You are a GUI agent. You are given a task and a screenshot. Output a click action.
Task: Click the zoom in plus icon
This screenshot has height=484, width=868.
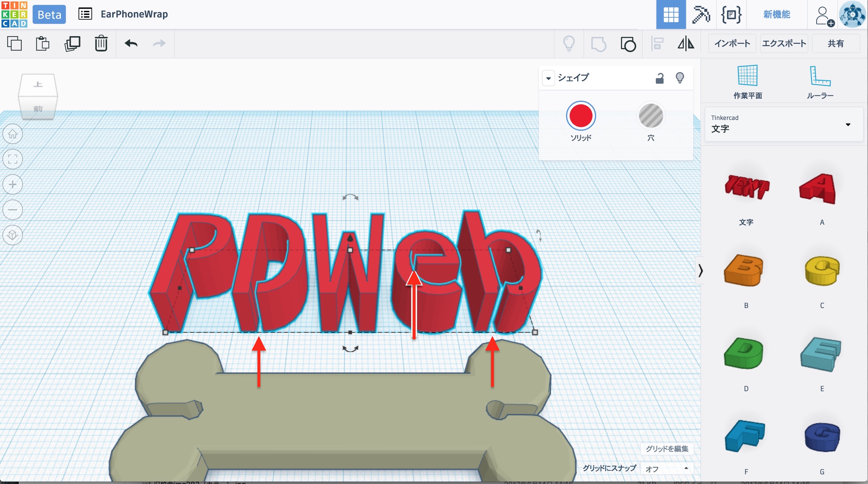pos(13,184)
